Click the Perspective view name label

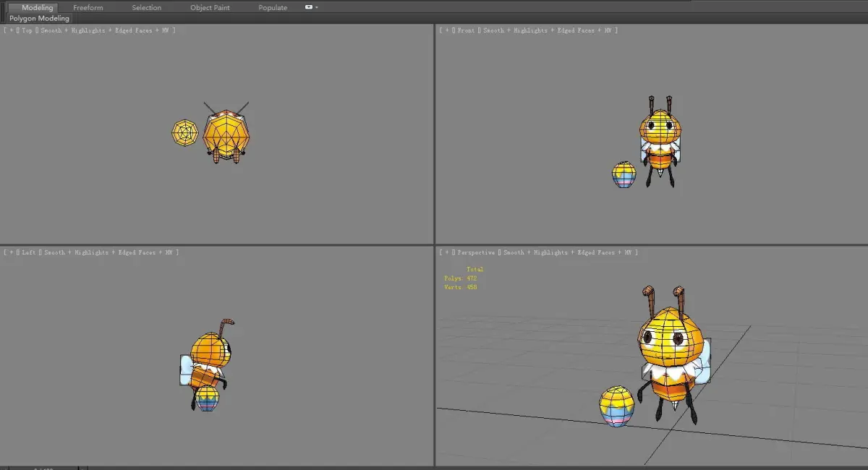476,252
